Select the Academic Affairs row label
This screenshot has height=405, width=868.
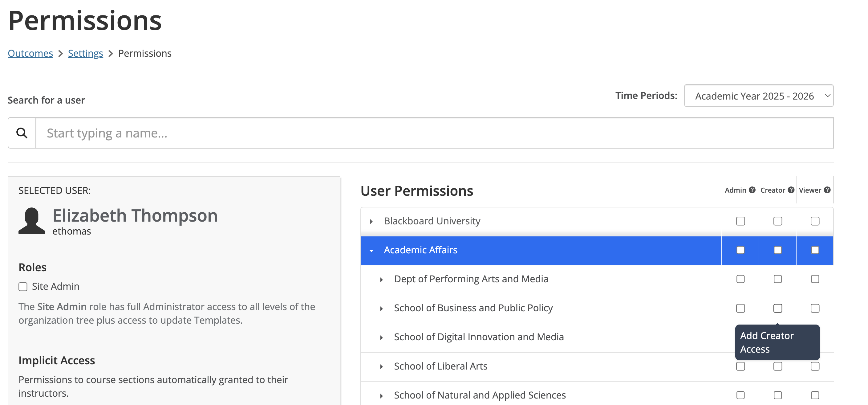click(420, 250)
